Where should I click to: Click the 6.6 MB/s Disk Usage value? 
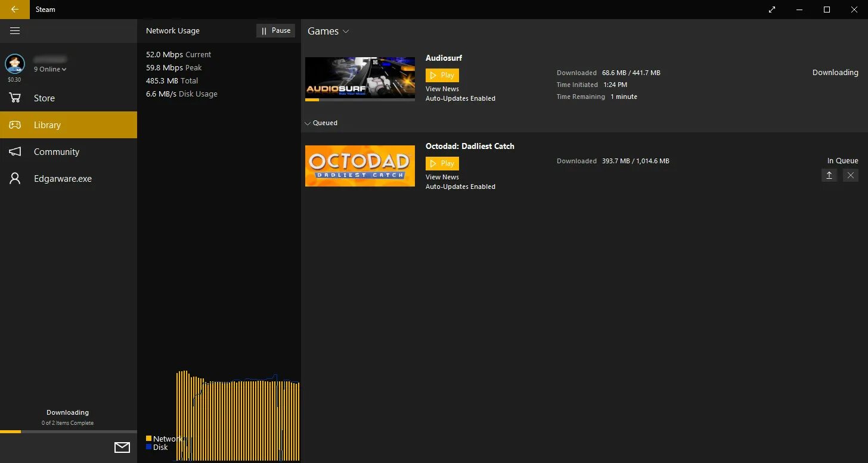(x=182, y=94)
